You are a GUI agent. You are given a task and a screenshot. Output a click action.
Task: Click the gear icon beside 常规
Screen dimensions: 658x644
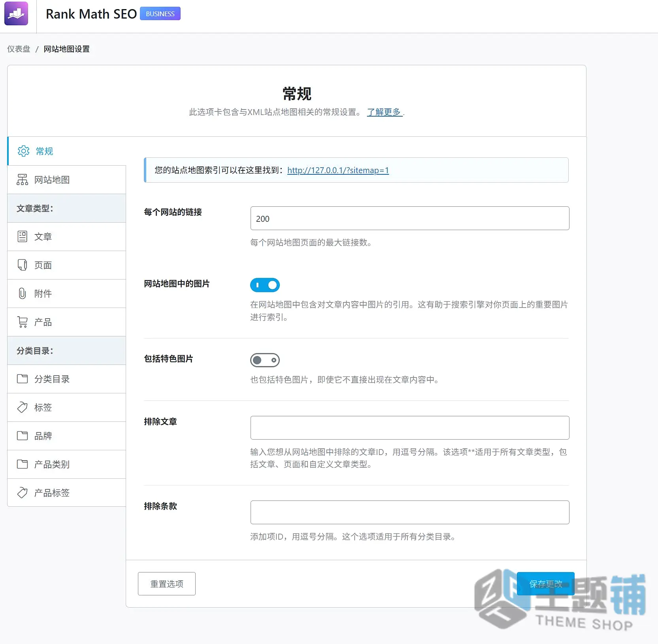pos(24,151)
